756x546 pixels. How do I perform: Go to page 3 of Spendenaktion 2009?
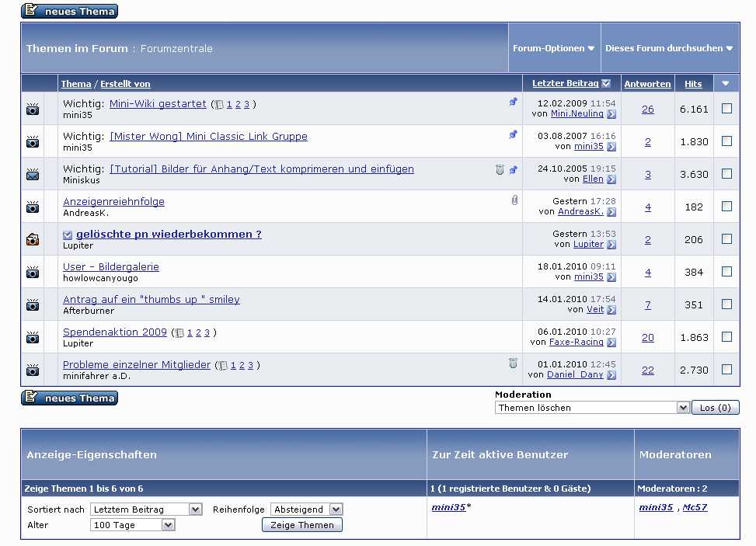pos(207,332)
